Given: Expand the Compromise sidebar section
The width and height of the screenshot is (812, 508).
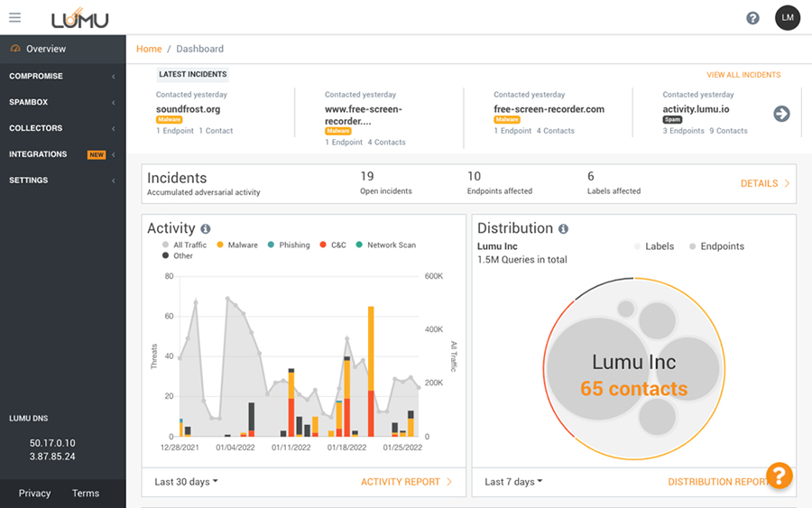Looking at the screenshot, I should pyautogui.click(x=62, y=77).
